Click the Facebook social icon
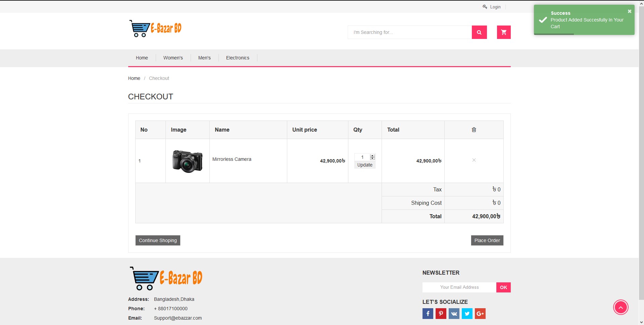 [x=428, y=313]
